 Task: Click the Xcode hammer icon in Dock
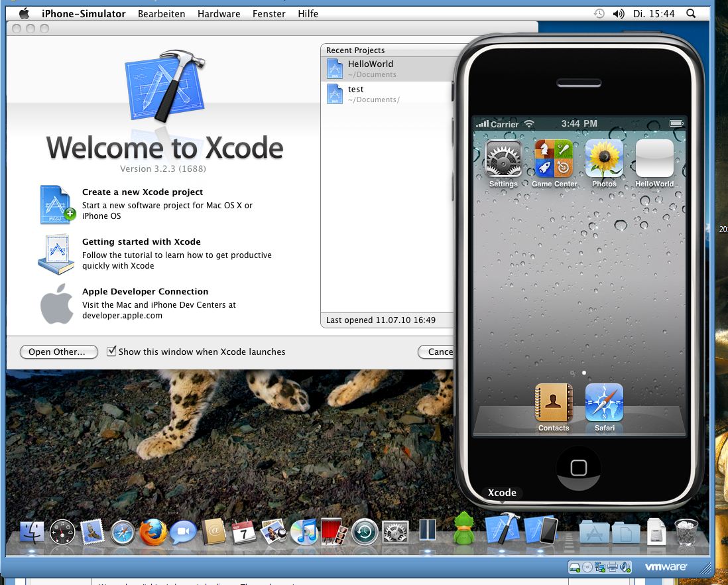coord(503,529)
